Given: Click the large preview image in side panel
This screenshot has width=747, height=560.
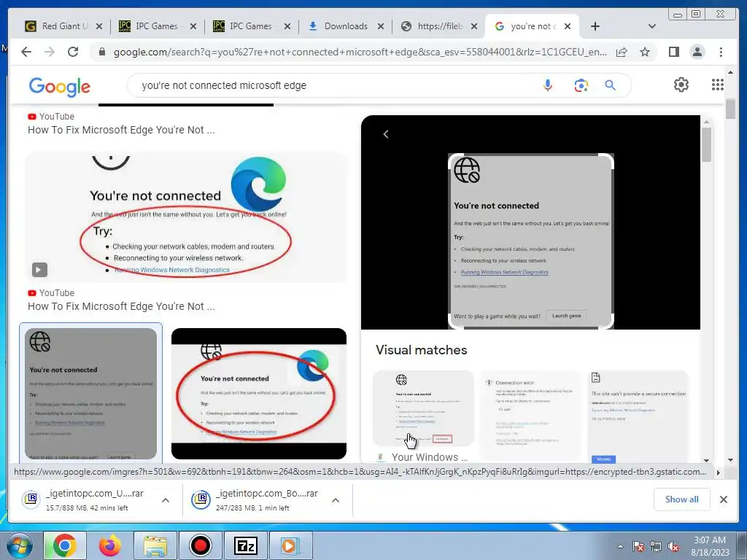Looking at the screenshot, I should click(531, 241).
